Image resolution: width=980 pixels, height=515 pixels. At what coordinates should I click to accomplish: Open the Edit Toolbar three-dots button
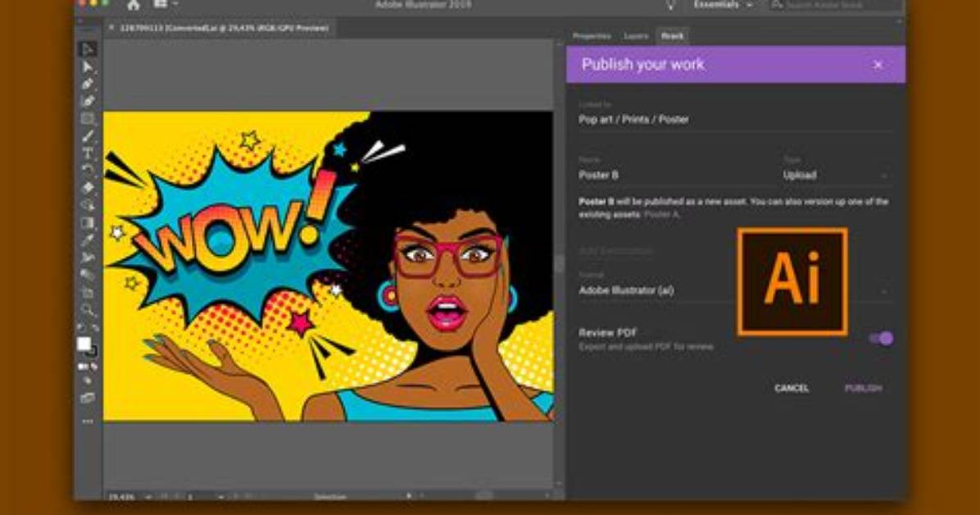click(x=88, y=422)
